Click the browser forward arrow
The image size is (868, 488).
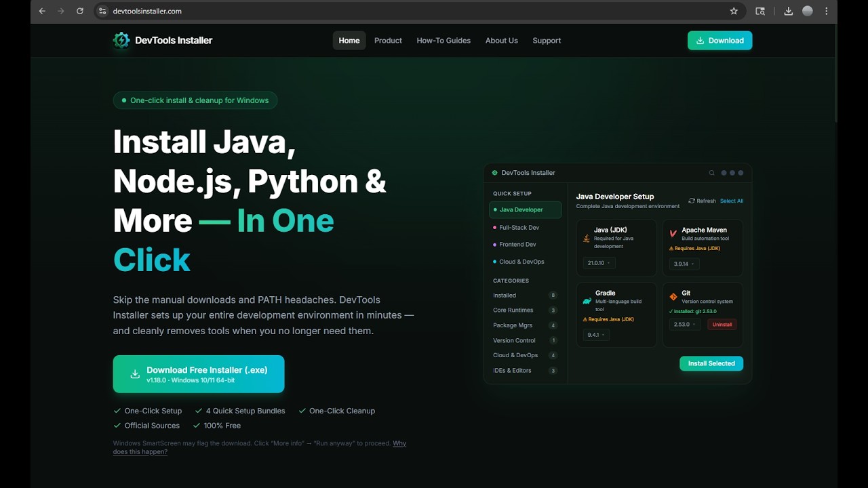click(61, 11)
